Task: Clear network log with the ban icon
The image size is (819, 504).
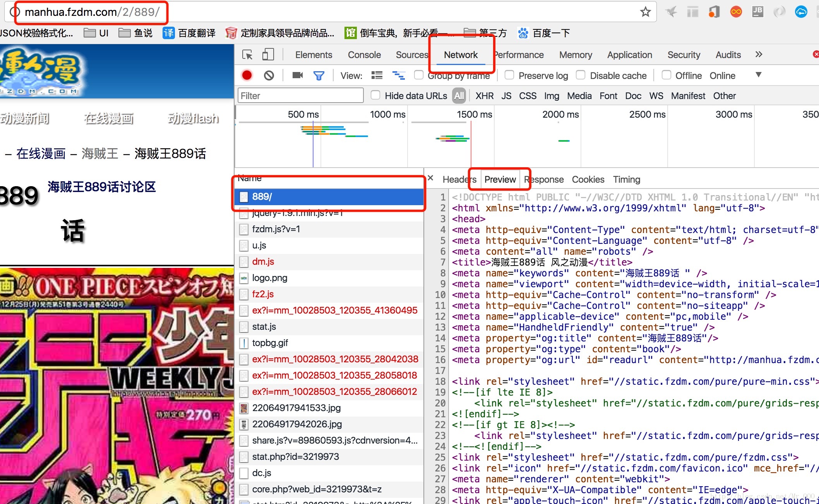Action: tap(269, 75)
